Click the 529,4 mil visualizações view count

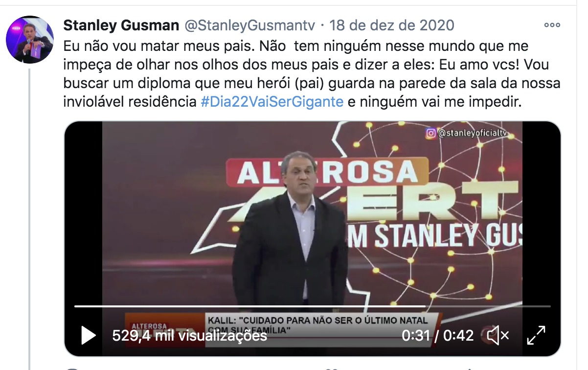[x=190, y=336]
